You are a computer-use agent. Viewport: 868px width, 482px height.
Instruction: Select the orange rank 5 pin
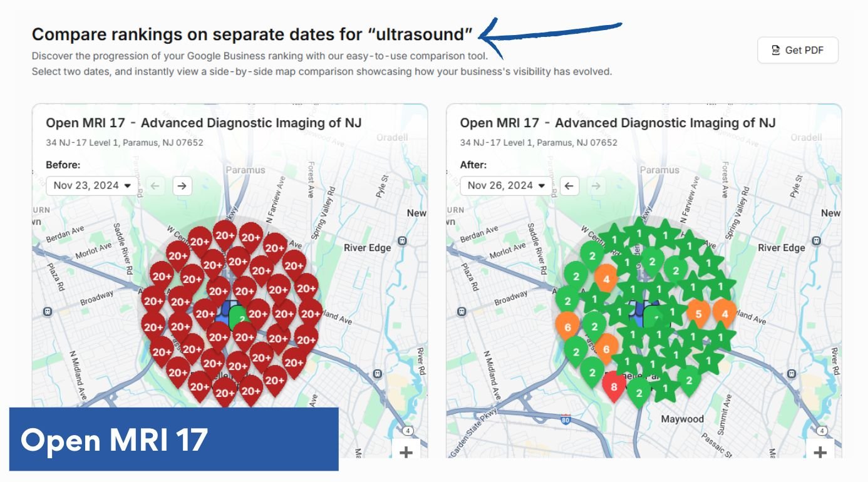tap(698, 310)
